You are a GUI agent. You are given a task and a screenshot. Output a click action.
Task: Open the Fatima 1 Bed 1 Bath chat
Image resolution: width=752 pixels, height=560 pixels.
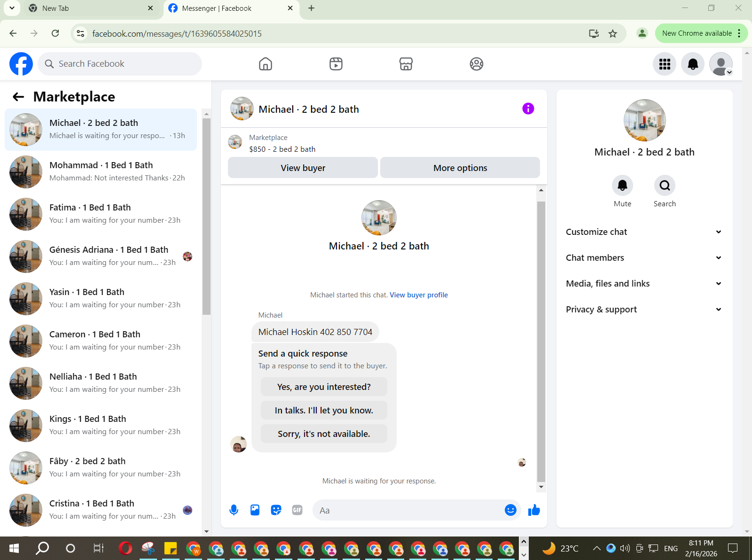pos(101,214)
